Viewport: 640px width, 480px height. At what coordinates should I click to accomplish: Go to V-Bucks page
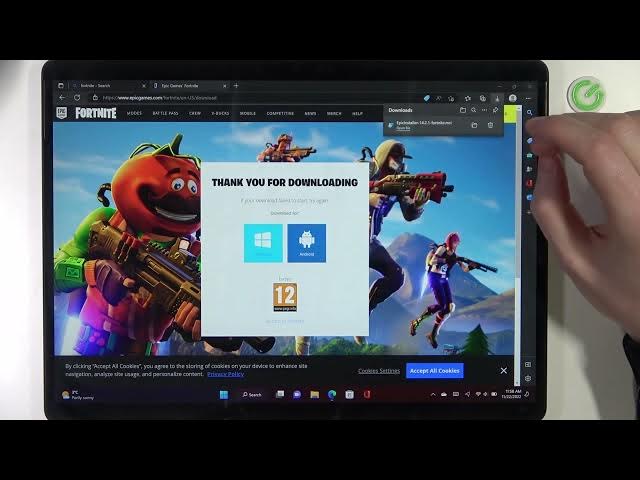(x=220, y=113)
